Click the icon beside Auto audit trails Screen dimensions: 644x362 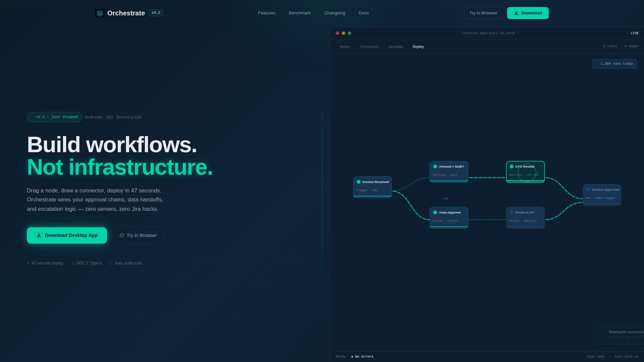click(x=111, y=263)
